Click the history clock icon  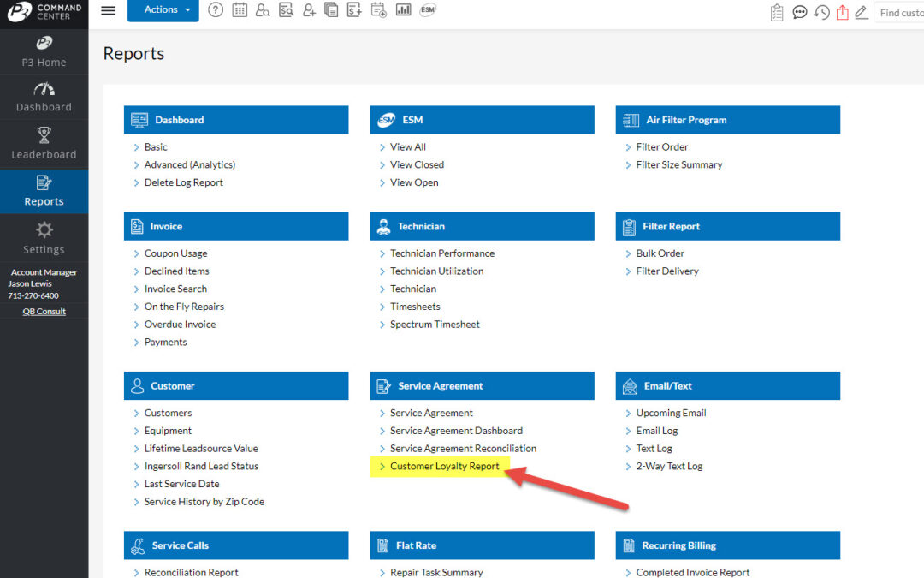click(822, 11)
